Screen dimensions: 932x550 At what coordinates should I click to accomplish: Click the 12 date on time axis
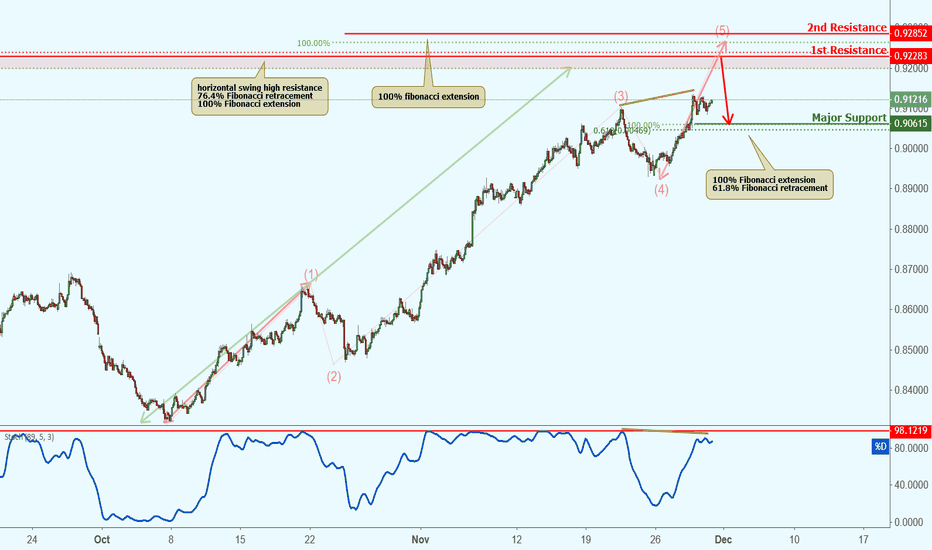click(517, 539)
